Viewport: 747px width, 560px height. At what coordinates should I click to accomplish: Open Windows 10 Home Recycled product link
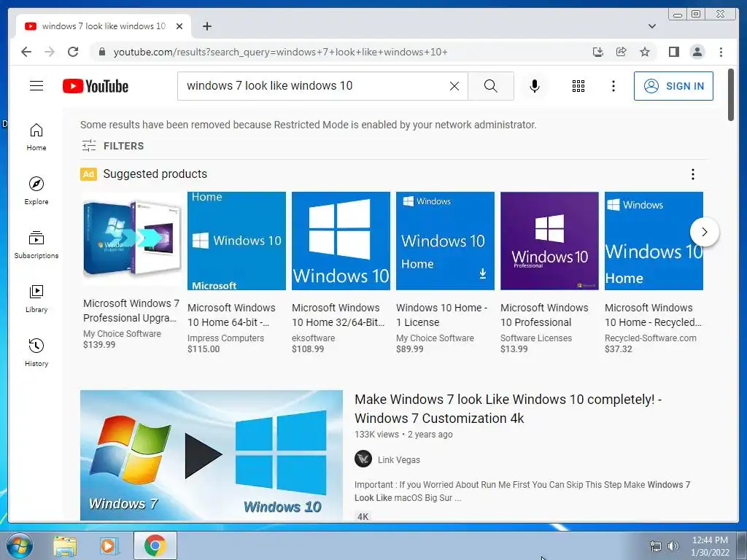pyautogui.click(x=653, y=315)
